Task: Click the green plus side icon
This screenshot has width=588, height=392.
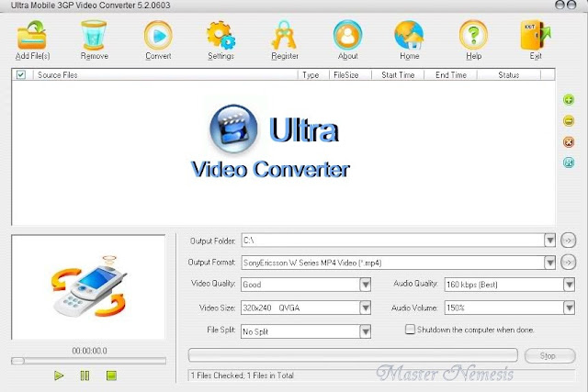Action: (569, 100)
